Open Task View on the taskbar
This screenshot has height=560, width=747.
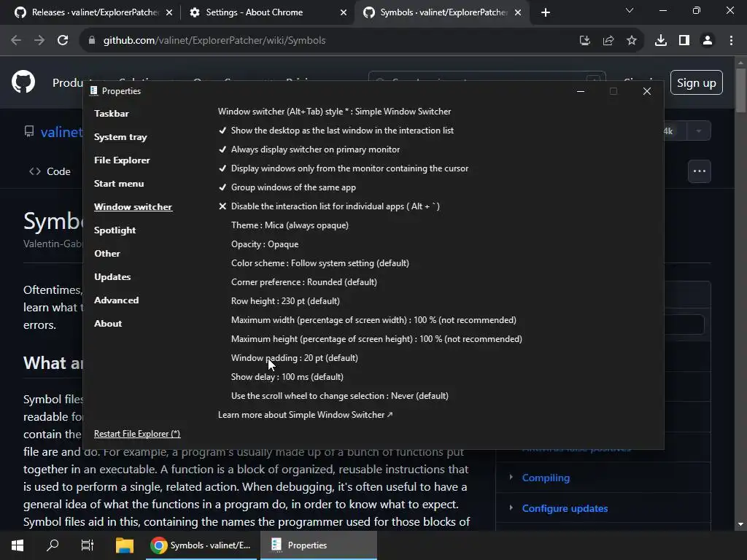pyautogui.click(x=88, y=545)
